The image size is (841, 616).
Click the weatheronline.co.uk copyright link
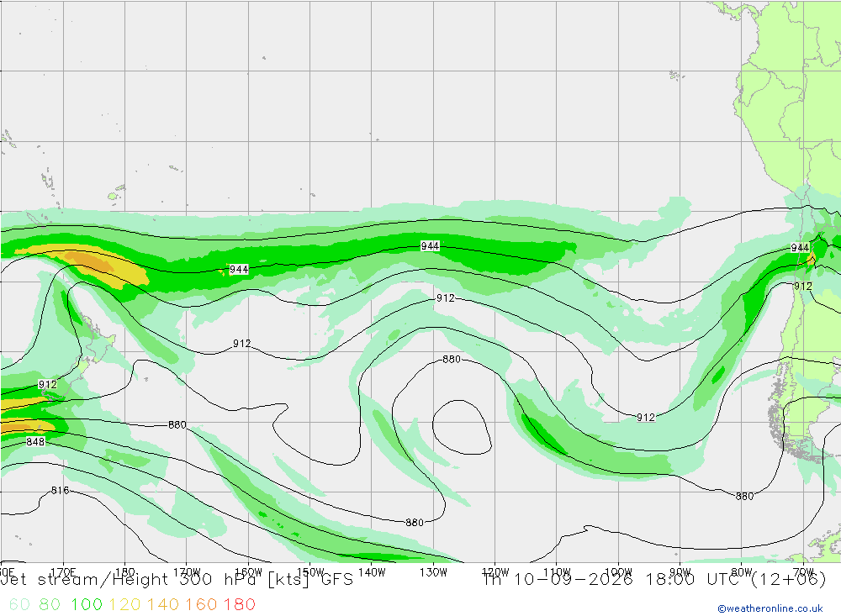[770, 608]
